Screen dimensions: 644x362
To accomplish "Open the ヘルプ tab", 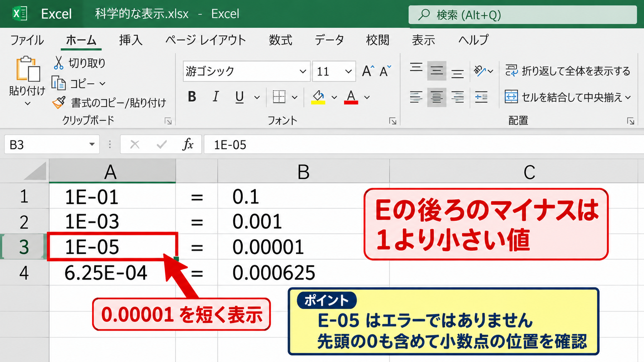I will point(473,40).
